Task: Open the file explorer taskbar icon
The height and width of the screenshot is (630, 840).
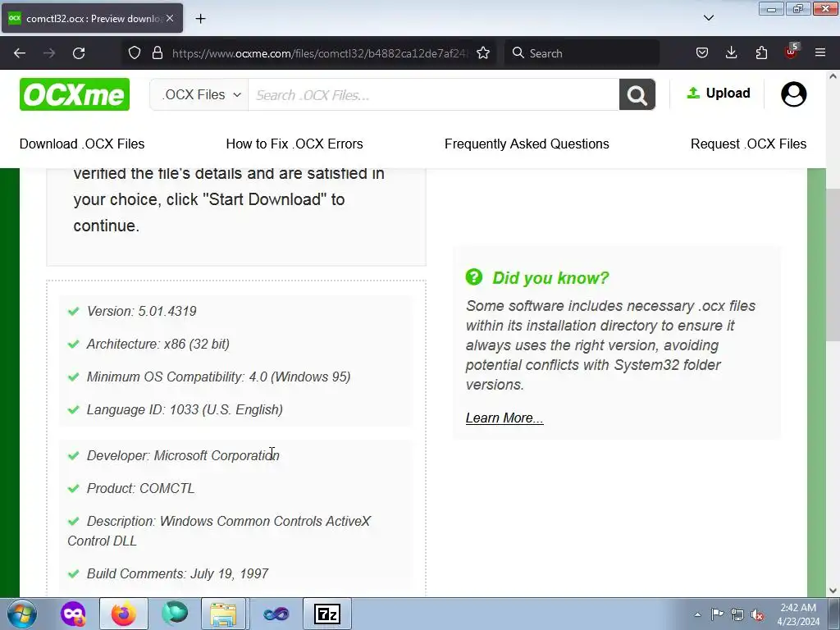Action: tap(223, 614)
